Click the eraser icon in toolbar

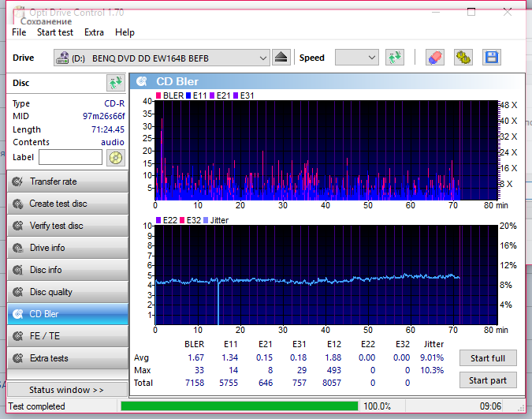coord(434,58)
